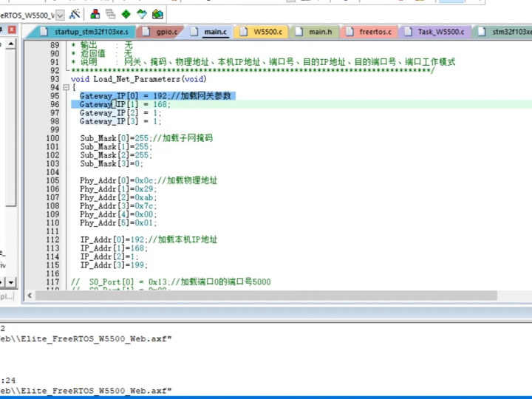The height and width of the screenshot is (399, 532).
Task: Click the grayed Manage Multi-Project Workspace icon
Action: coord(110,14)
